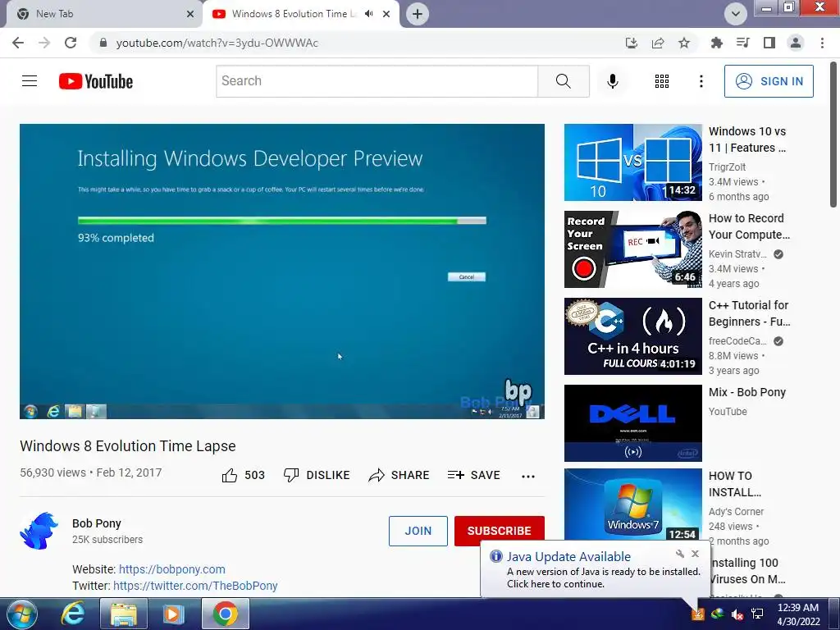Image resolution: width=840 pixels, height=630 pixels.
Task: Click the browser forward arrow
Action: click(x=44, y=43)
